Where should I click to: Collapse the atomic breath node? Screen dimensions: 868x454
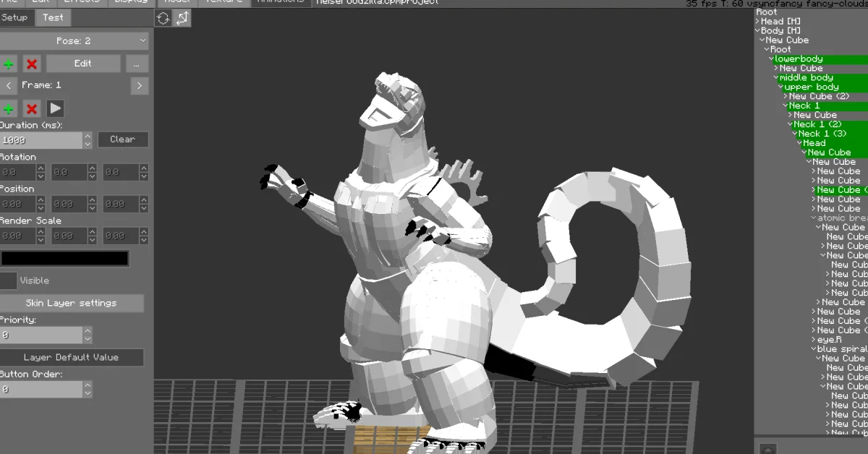tap(814, 218)
